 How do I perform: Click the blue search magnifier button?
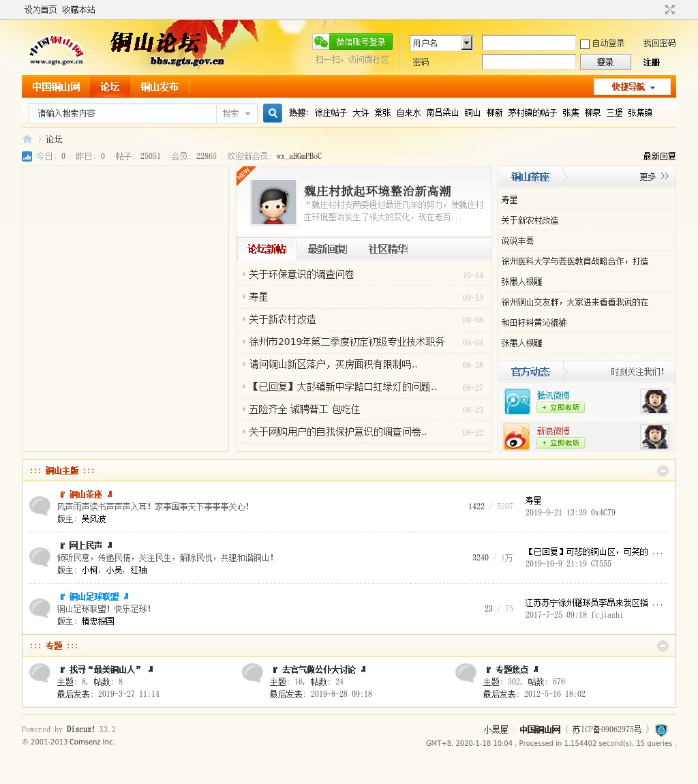[273, 113]
